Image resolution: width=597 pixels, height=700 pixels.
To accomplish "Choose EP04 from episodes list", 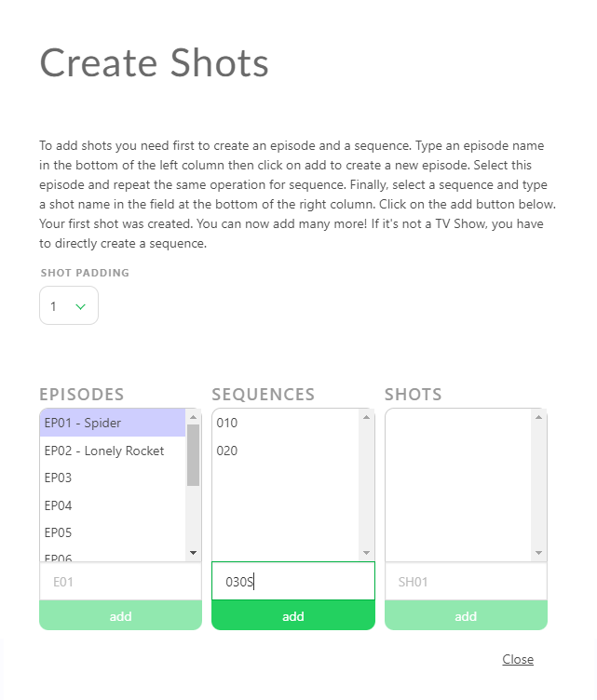I will pos(113,505).
